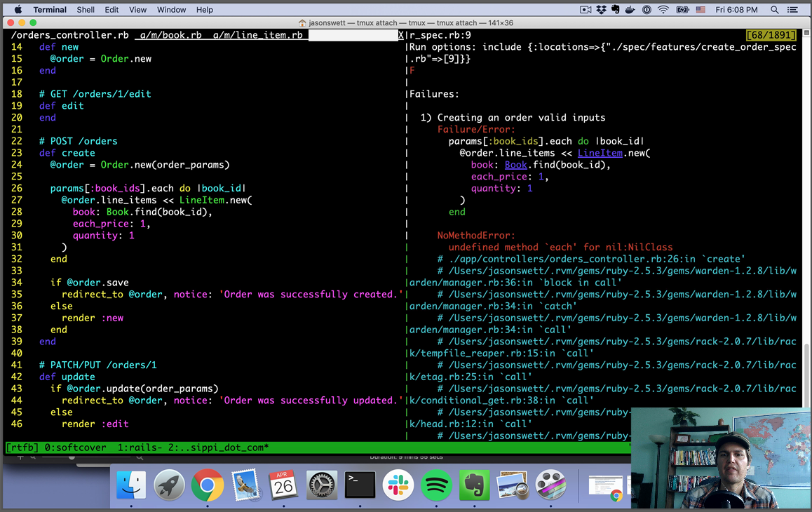Click the underlined Book link in failure output

tap(516, 165)
